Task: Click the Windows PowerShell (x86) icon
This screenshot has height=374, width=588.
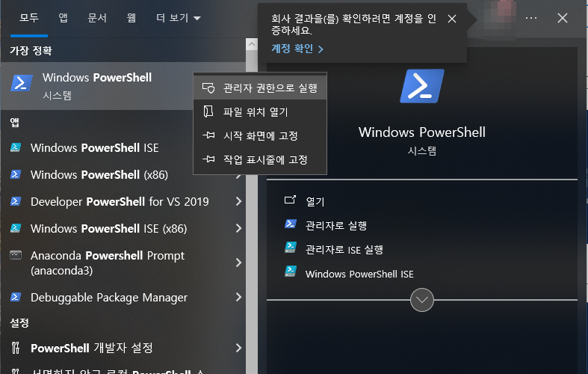Action: (x=16, y=174)
